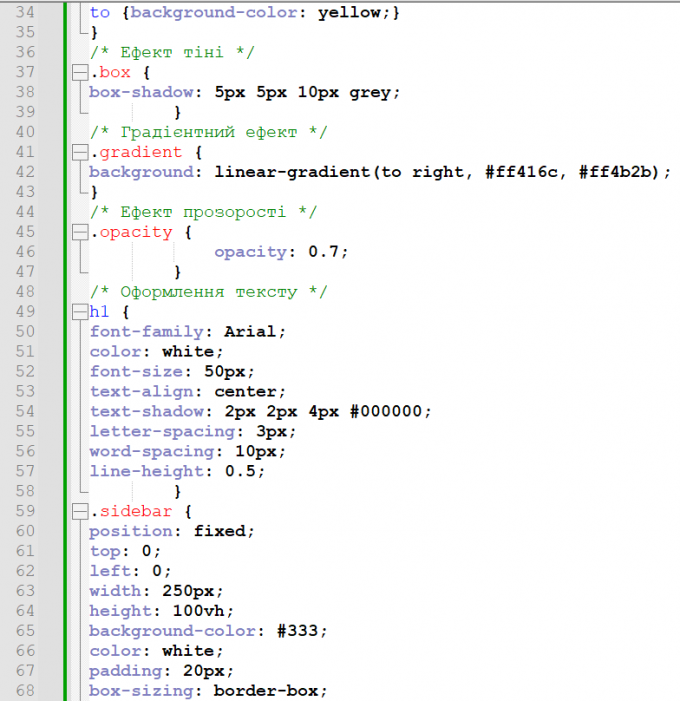Click the color code '#ff416c'
This screenshot has width=680, height=701.
522,172
